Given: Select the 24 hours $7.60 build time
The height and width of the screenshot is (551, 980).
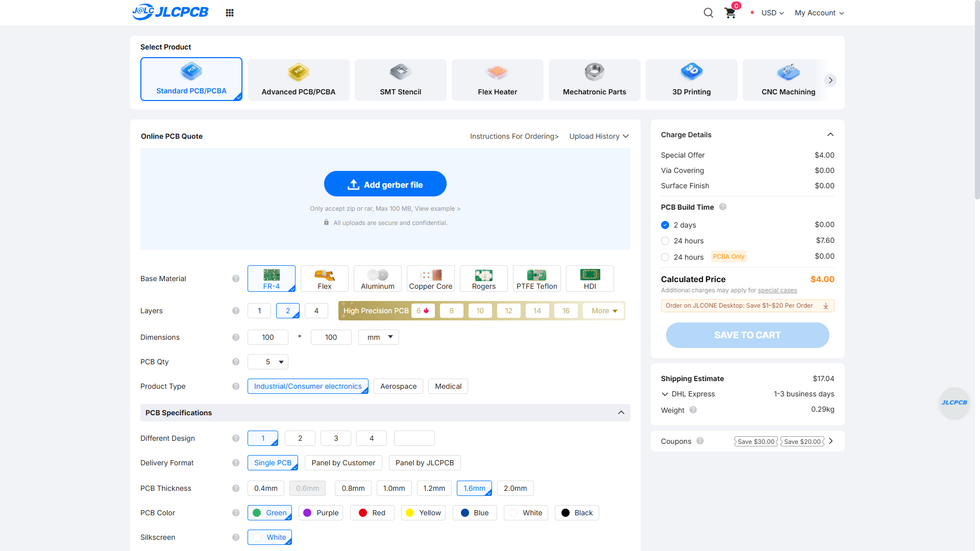Looking at the screenshot, I should [x=665, y=241].
